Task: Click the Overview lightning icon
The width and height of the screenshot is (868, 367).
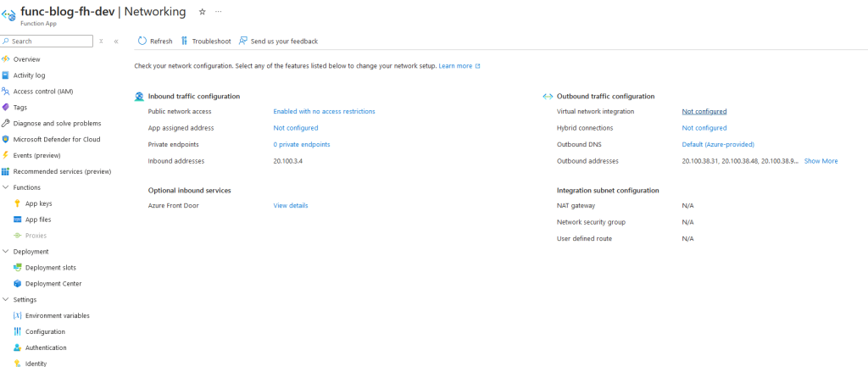Action: pyautogui.click(x=6, y=59)
